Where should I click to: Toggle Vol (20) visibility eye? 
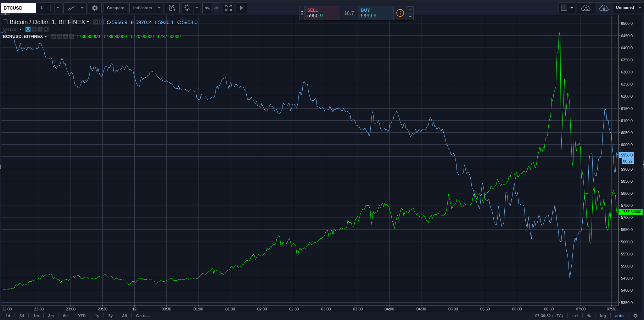28,29
